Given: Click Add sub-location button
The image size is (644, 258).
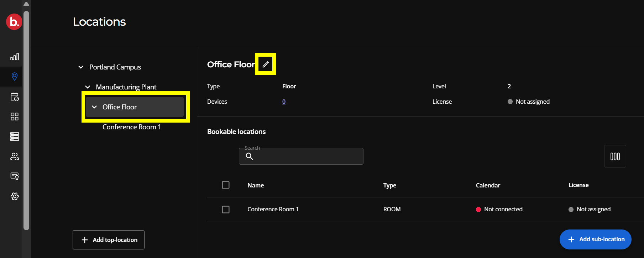Looking at the screenshot, I should click(596, 239).
